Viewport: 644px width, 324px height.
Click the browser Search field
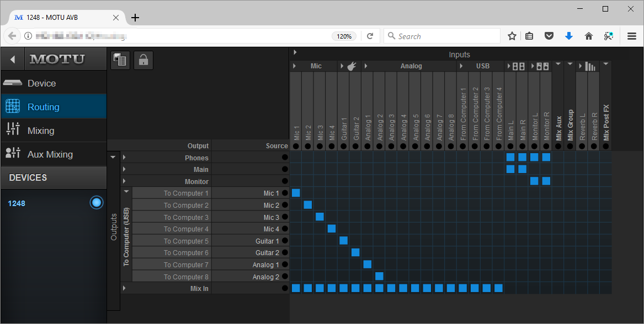pyautogui.click(x=442, y=36)
